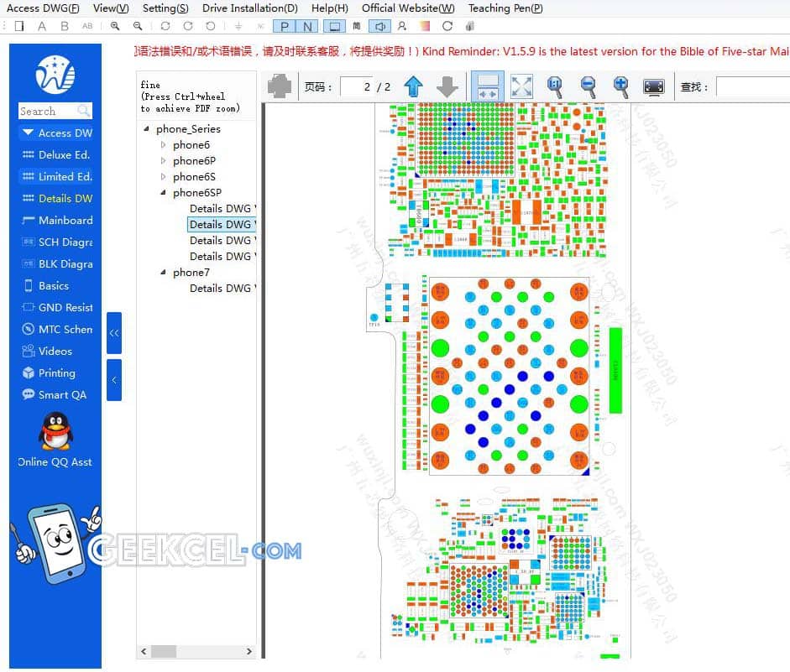This screenshot has width=790, height=672.
Task: Open Smart QA in the sidebar
Action: tap(61, 395)
